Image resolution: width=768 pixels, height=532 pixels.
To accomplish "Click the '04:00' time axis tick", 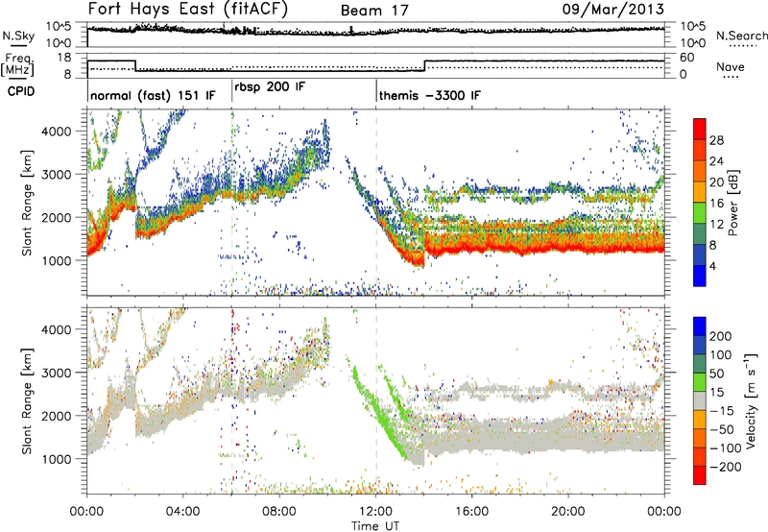I will click(183, 512).
